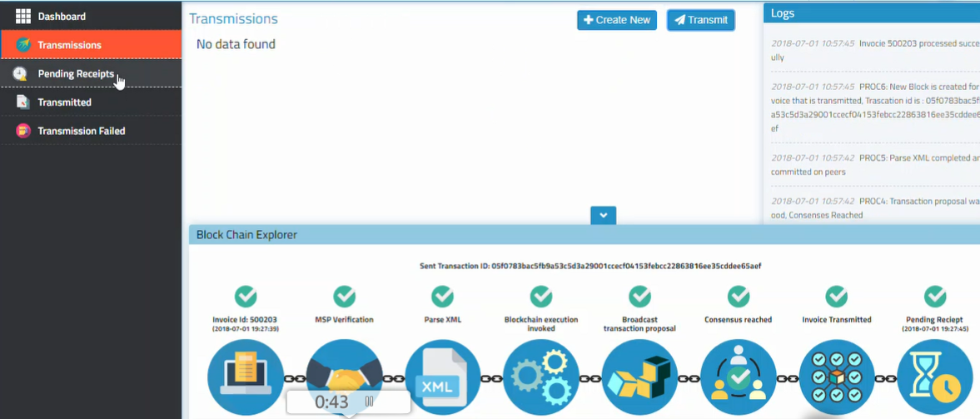Screen dimensions: 980x419
Task: Click the Parse XML file icon
Action: (443, 377)
